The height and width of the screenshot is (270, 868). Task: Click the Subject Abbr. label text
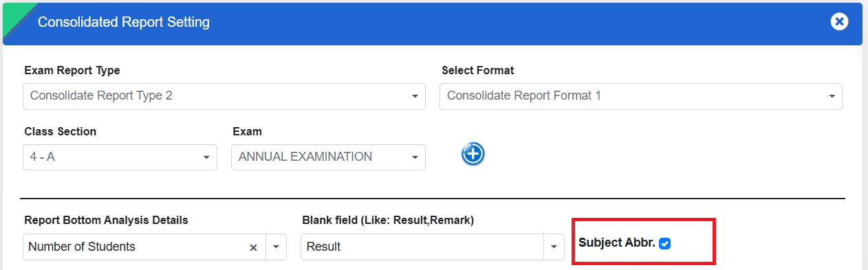(617, 243)
